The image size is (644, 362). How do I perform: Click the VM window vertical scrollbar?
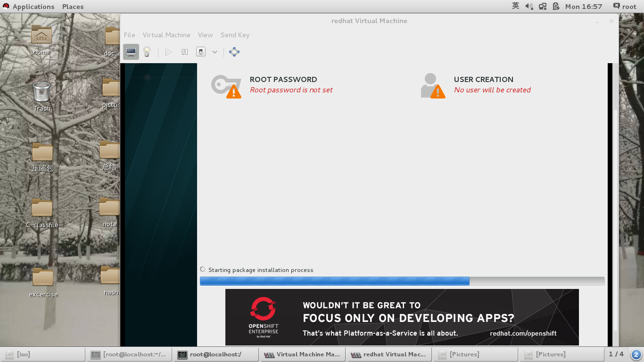pos(615,220)
